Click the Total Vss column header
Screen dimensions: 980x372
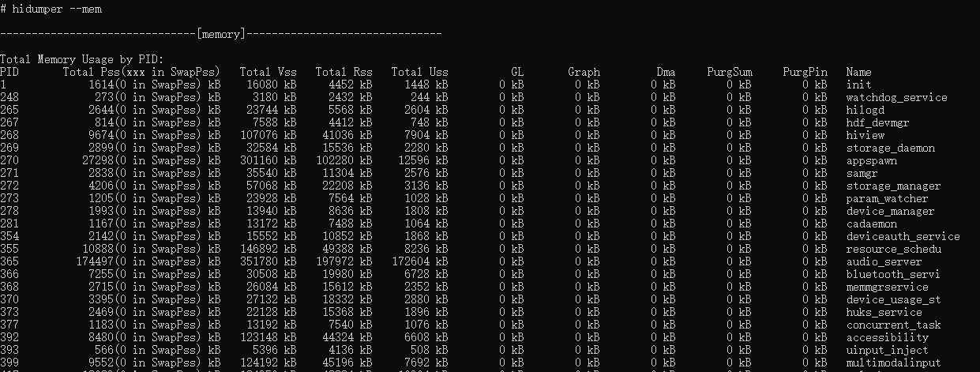268,72
